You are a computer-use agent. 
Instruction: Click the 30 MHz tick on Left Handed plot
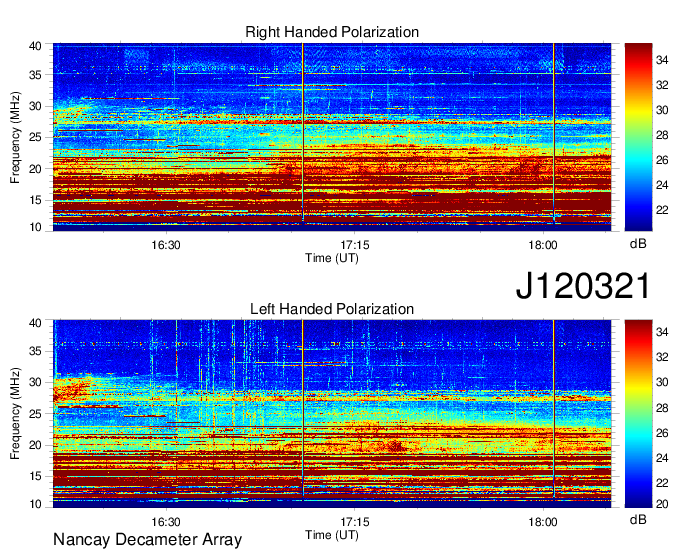point(35,382)
